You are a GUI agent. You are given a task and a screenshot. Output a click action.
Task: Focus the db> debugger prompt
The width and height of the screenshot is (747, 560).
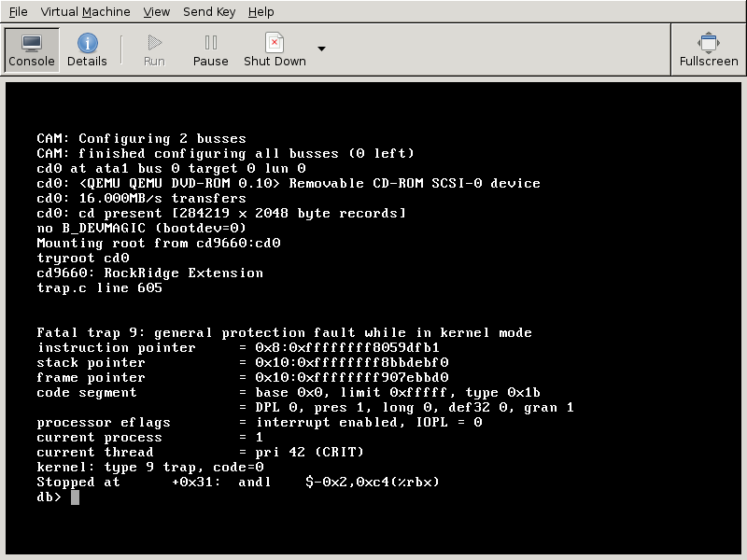(75, 497)
